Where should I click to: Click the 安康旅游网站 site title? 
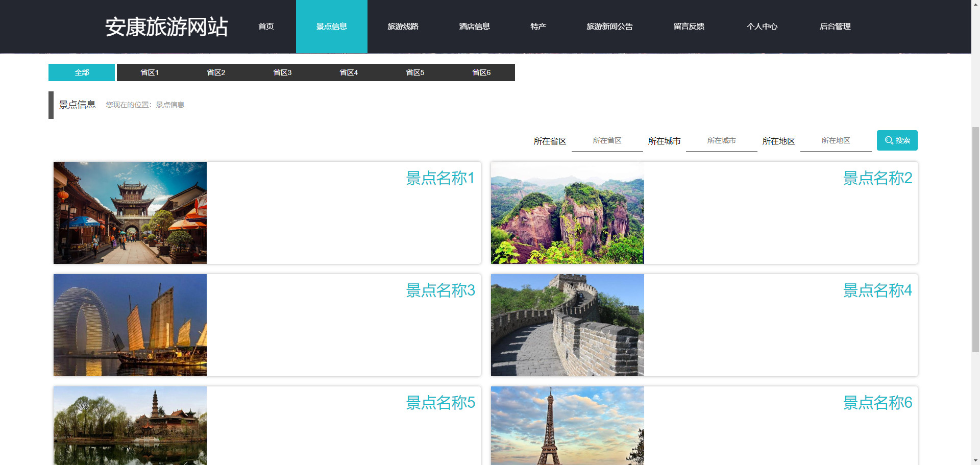pyautogui.click(x=166, y=27)
